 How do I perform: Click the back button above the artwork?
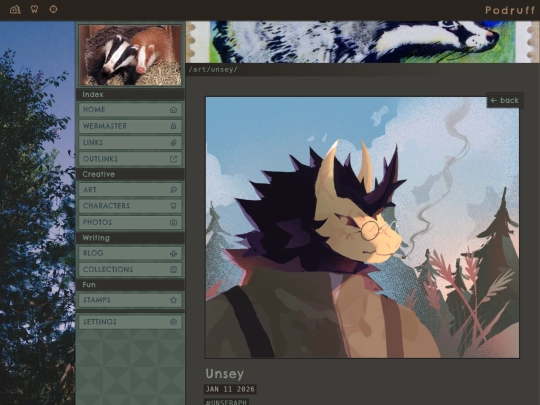tap(505, 100)
